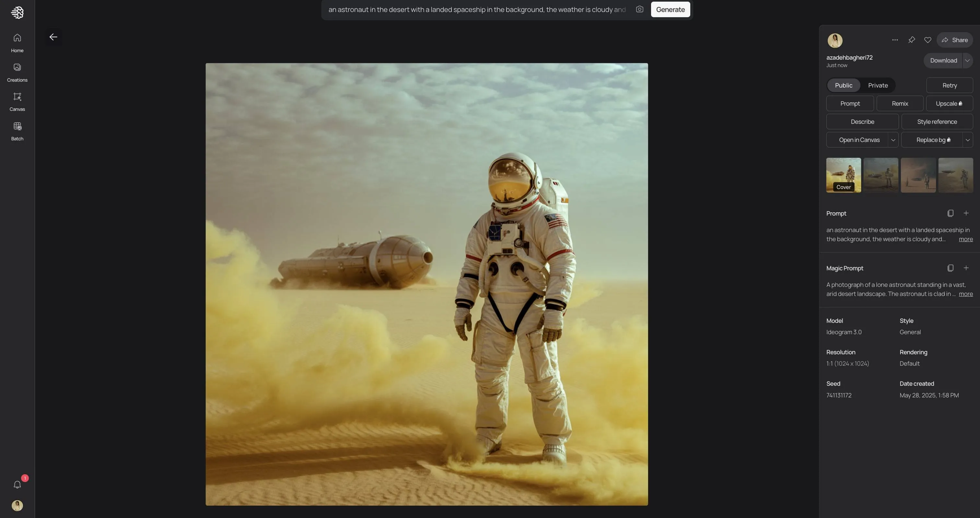Click the back arrow icon

[x=53, y=37]
